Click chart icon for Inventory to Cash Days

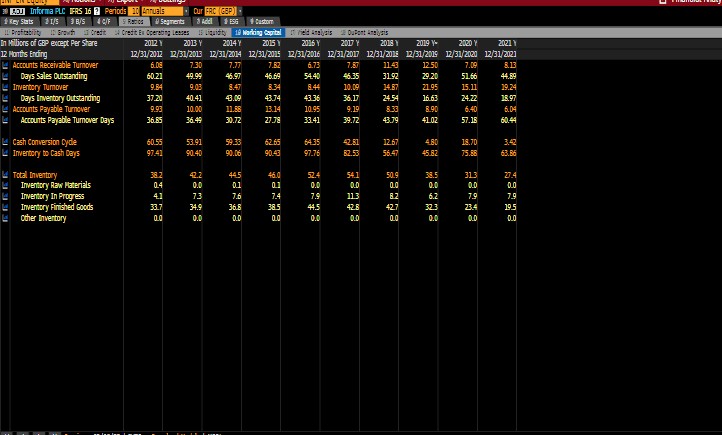[5, 153]
